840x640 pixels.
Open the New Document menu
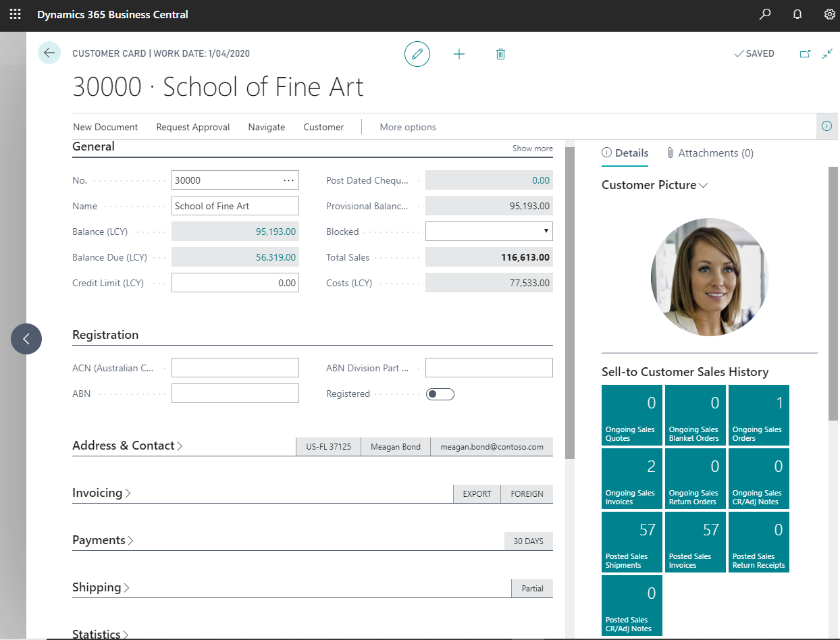pos(105,127)
